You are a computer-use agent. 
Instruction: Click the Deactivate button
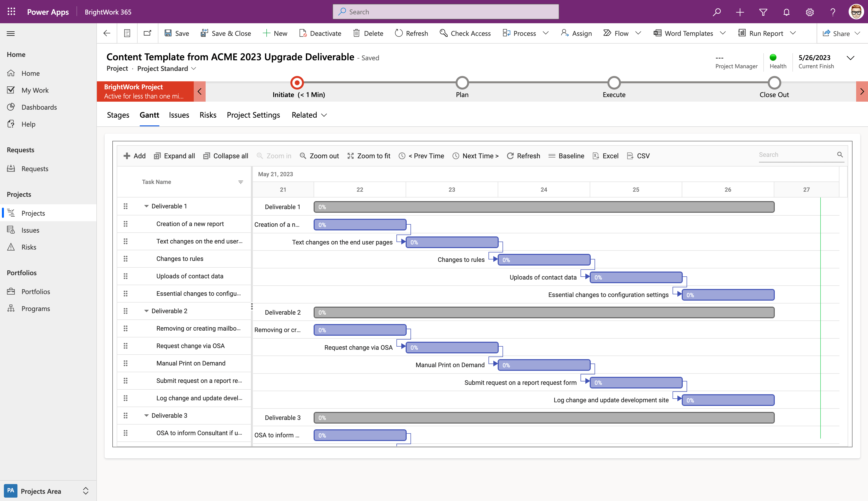coord(320,33)
